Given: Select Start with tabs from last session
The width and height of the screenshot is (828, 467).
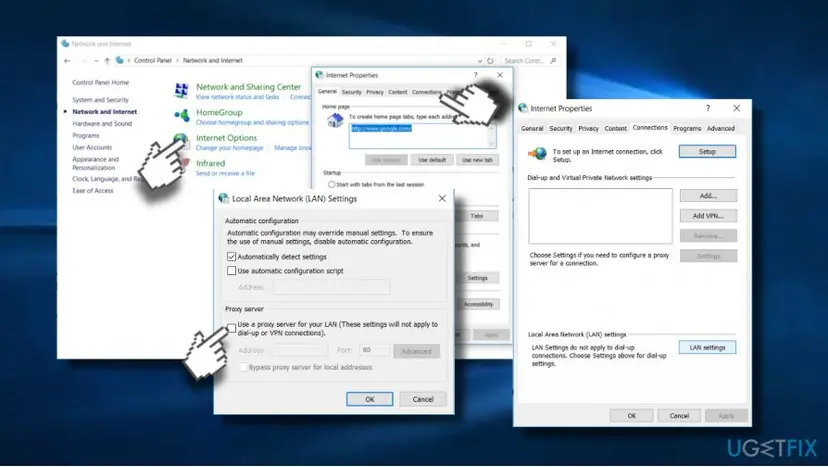Looking at the screenshot, I should [332, 184].
